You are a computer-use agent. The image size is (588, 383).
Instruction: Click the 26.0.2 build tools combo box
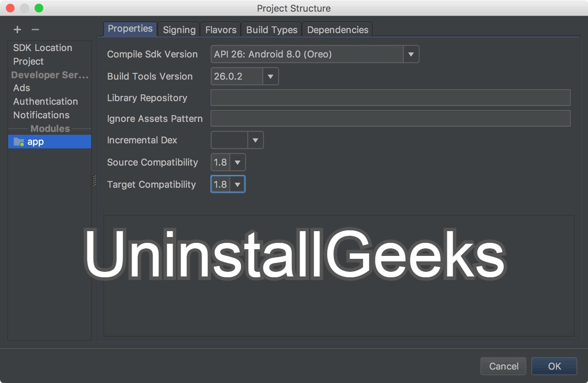click(244, 76)
